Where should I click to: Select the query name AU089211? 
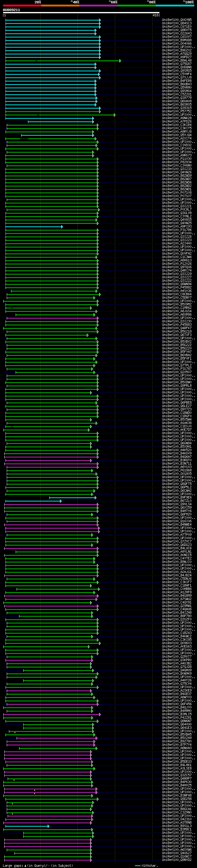point(11,10)
